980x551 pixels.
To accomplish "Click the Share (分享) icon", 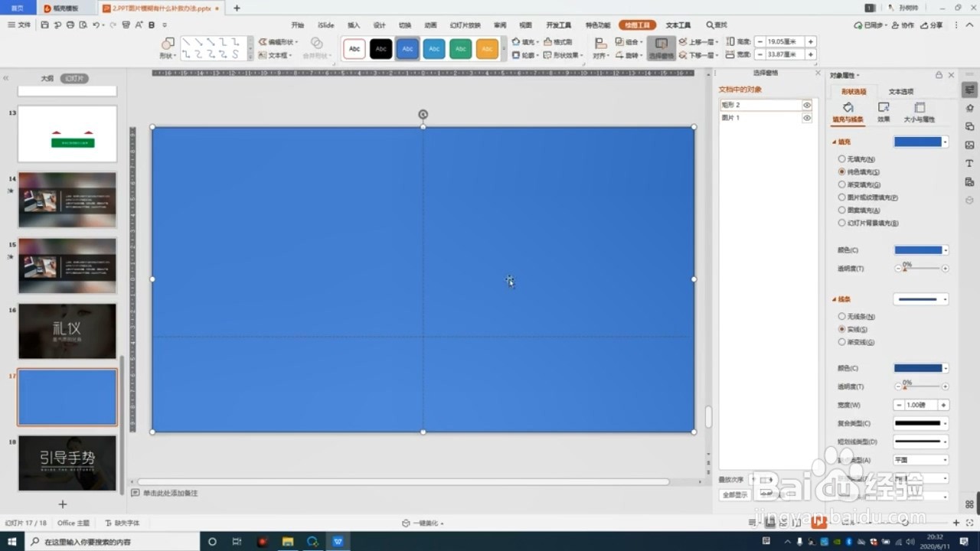I will (924, 25).
